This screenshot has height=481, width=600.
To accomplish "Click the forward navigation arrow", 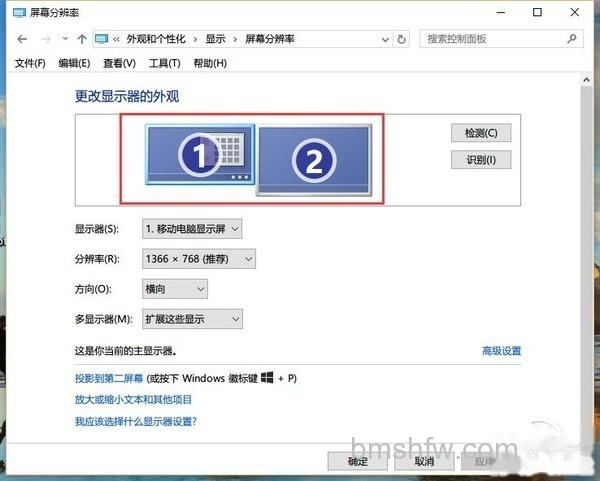I will (x=46, y=39).
